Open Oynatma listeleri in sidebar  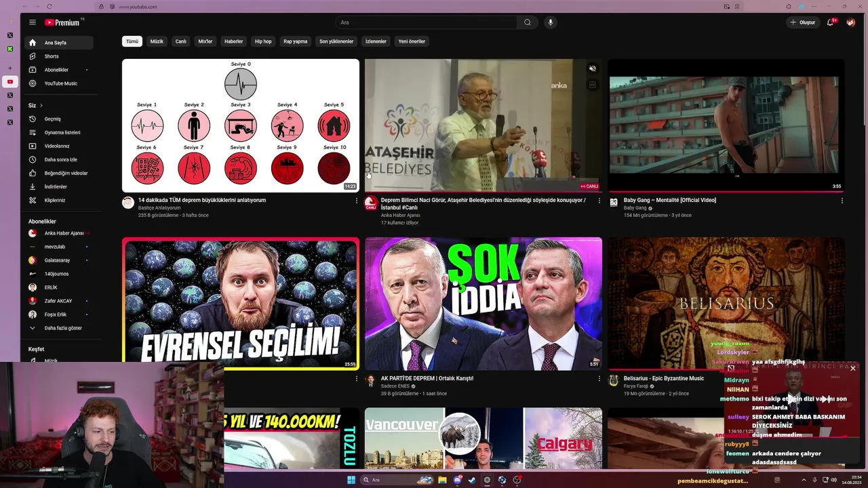point(59,132)
